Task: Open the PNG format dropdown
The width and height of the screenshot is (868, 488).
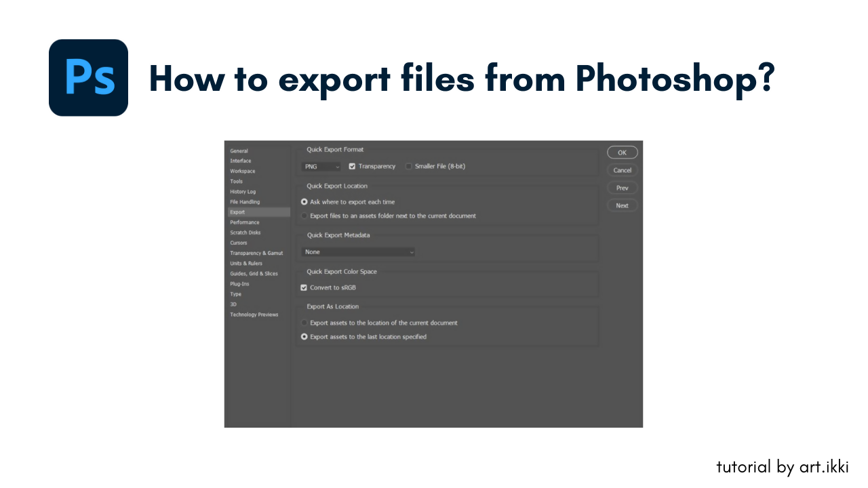Action: coord(321,166)
